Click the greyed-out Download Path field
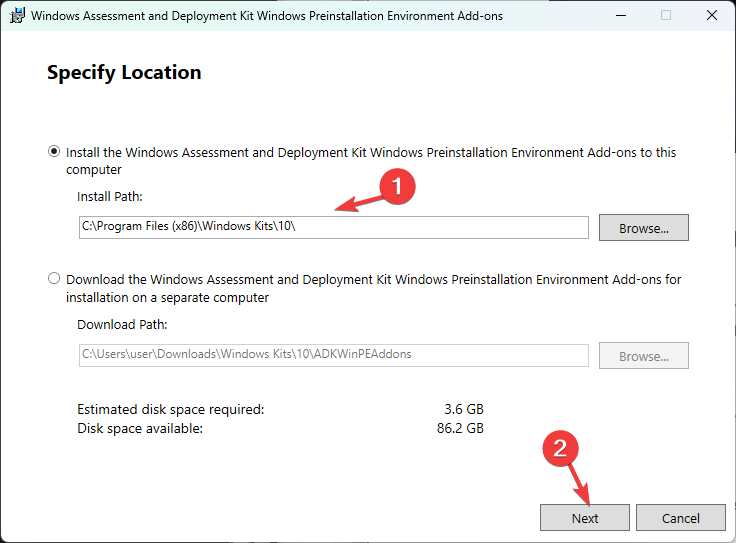736x543 pixels. coord(334,355)
